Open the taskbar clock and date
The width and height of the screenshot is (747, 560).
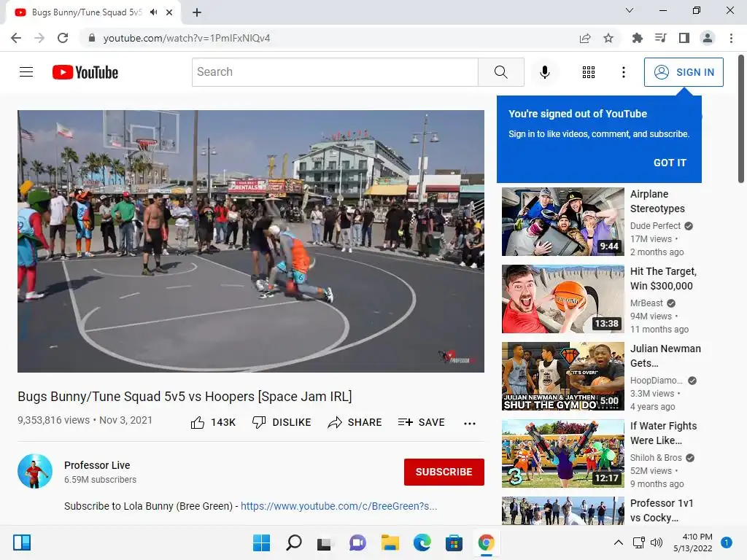click(693, 542)
